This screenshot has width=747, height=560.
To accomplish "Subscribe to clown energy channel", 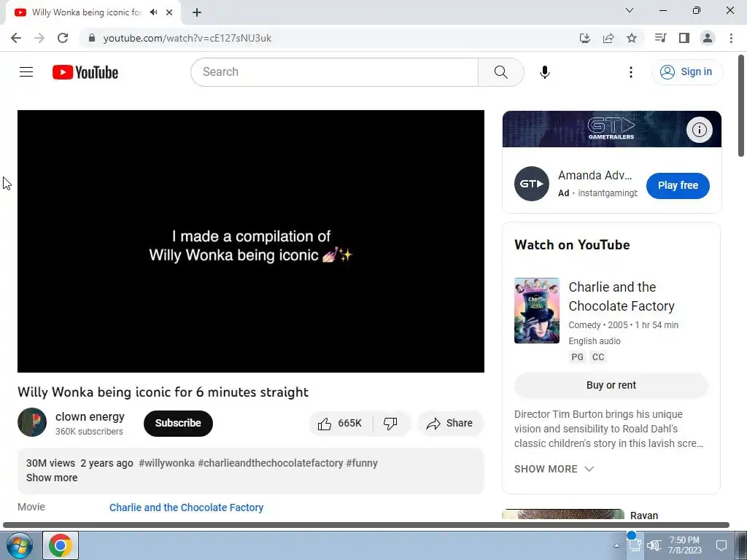I will [178, 424].
